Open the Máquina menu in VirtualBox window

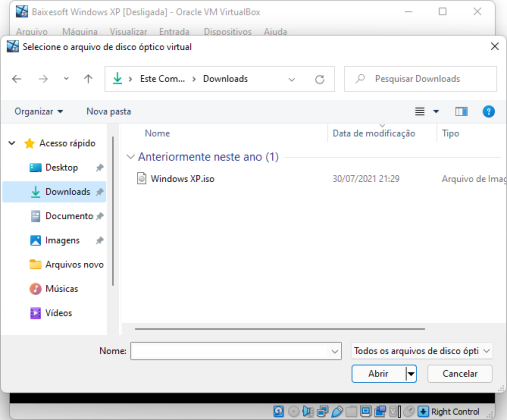click(x=80, y=32)
